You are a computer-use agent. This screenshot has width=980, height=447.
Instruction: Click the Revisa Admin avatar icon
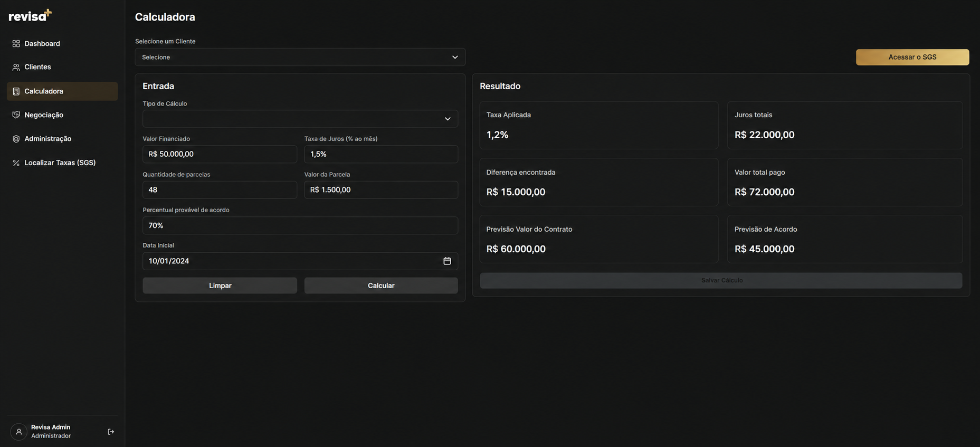point(18,432)
